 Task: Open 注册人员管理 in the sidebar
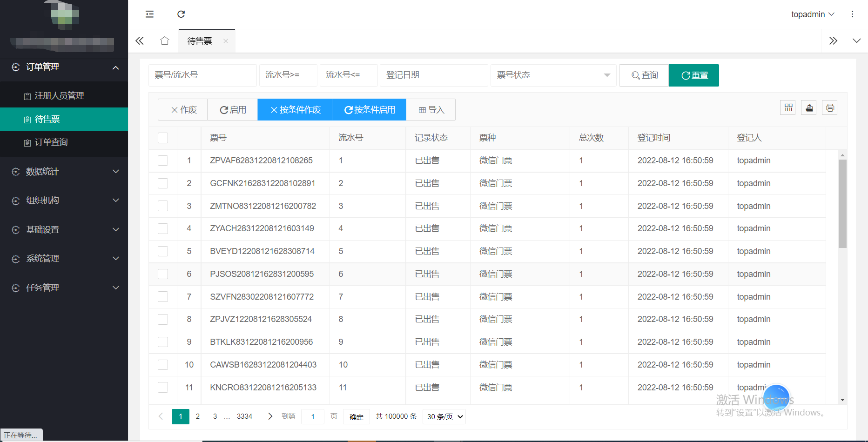[59, 95]
